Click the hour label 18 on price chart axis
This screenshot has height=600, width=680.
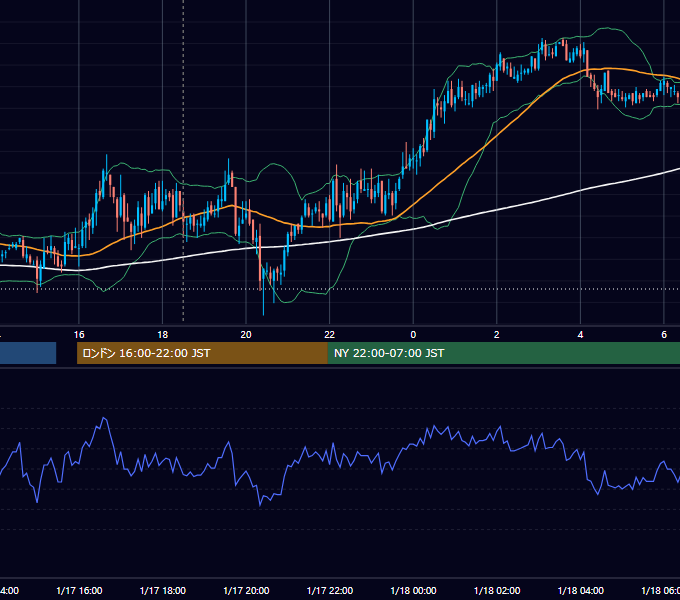(163, 335)
